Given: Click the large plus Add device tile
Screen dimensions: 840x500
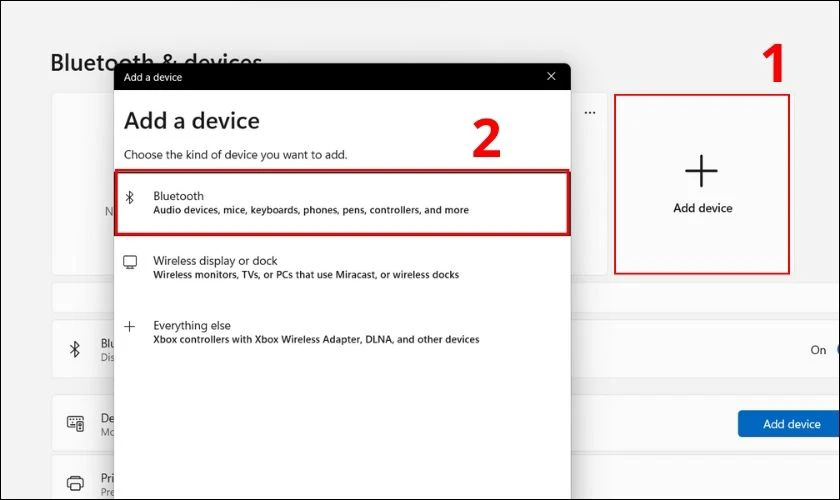Looking at the screenshot, I should pyautogui.click(x=702, y=184).
